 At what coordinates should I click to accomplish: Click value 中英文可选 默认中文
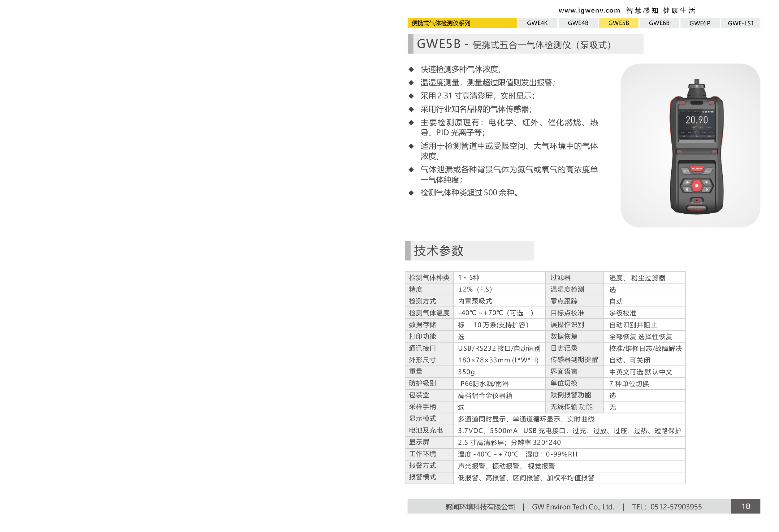[x=641, y=372]
